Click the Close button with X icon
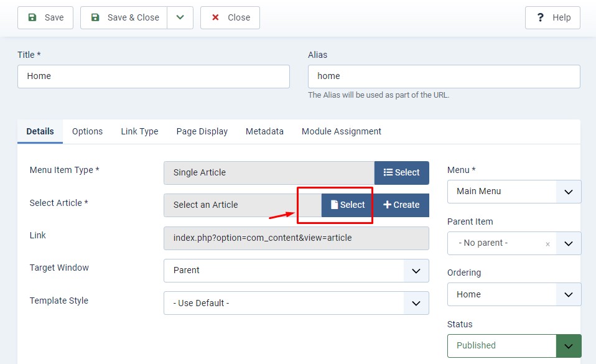 [x=230, y=17]
